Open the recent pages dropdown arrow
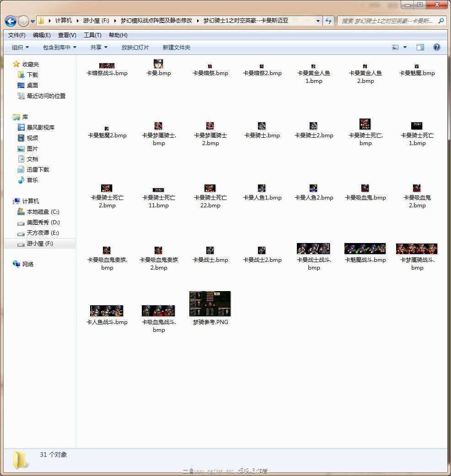Viewport: 451px width, 476px height. pos(33,21)
